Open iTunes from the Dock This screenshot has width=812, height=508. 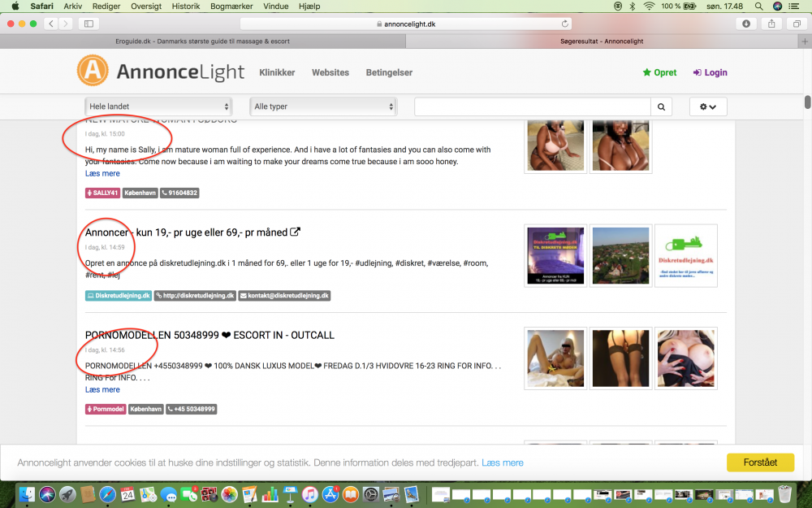[309, 494]
